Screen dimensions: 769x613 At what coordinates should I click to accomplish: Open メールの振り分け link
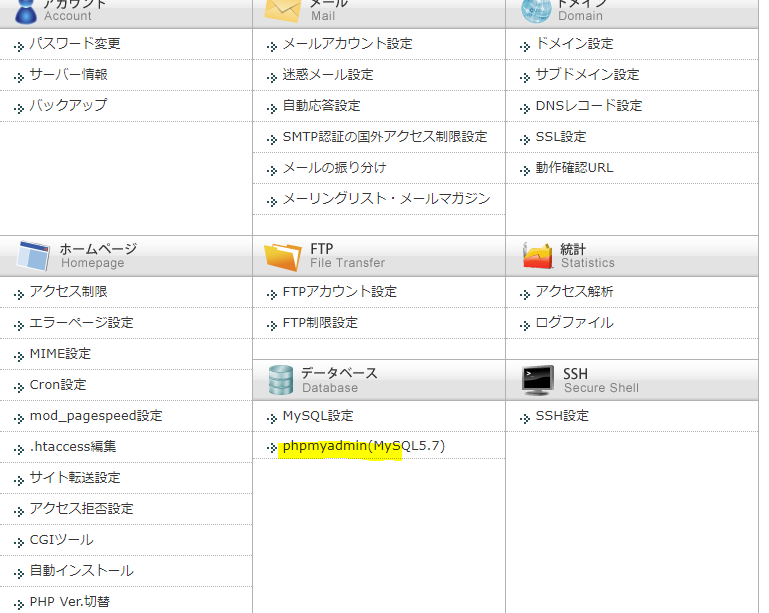(335, 168)
